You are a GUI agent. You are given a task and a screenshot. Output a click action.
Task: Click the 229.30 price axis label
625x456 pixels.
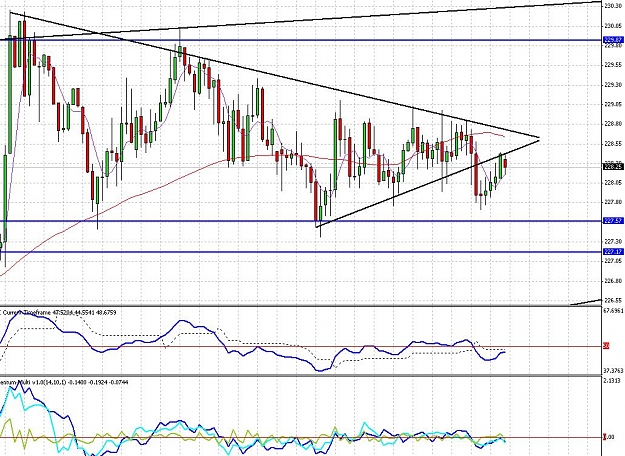coord(613,85)
